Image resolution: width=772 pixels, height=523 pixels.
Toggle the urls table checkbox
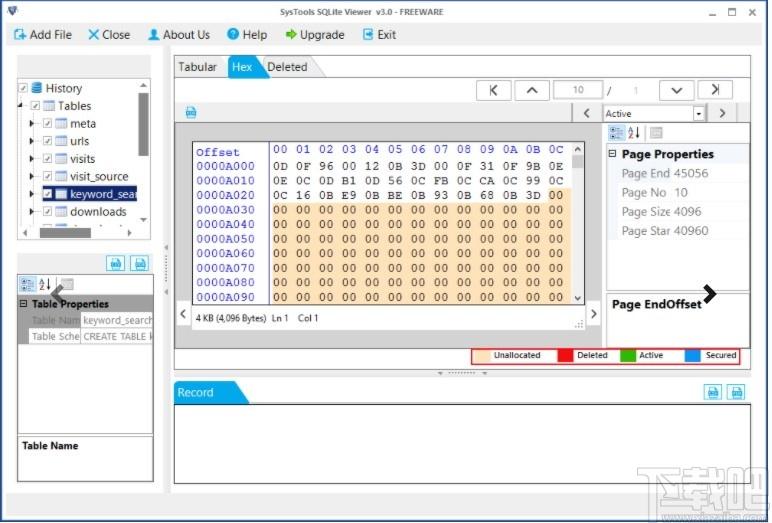coord(47,141)
